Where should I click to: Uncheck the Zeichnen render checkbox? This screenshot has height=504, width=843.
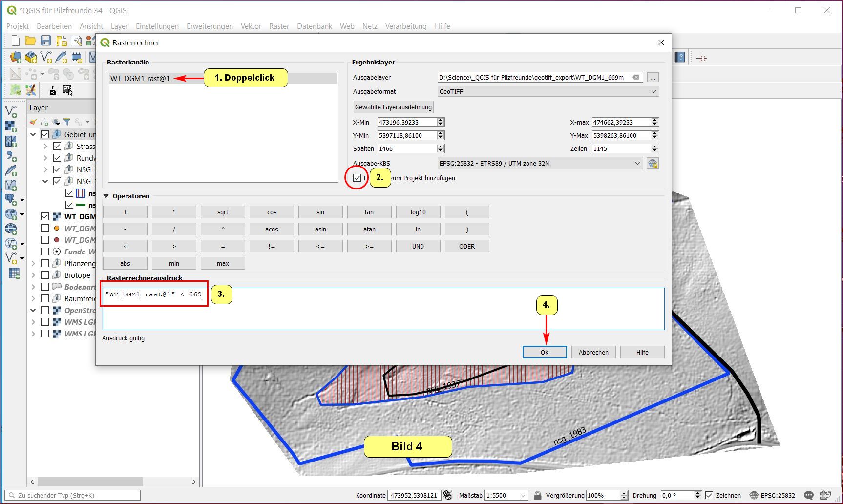pyautogui.click(x=710, y=495)
